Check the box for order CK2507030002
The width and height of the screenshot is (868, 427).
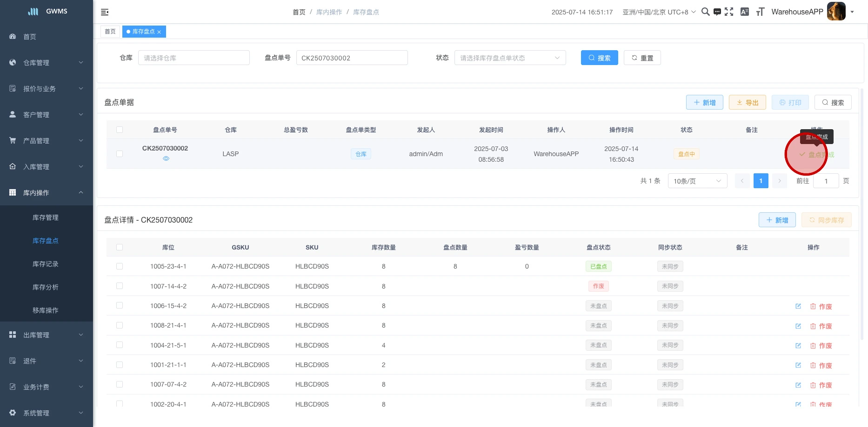point(120,154)
